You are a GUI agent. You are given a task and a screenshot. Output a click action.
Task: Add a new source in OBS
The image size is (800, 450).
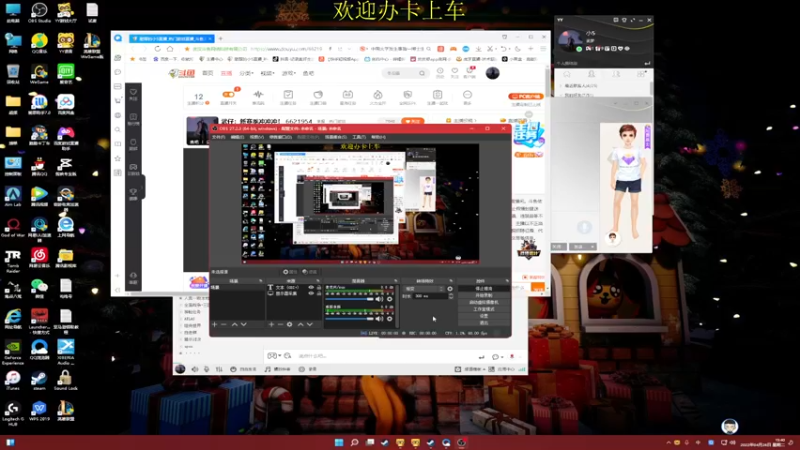click(271, 324)
